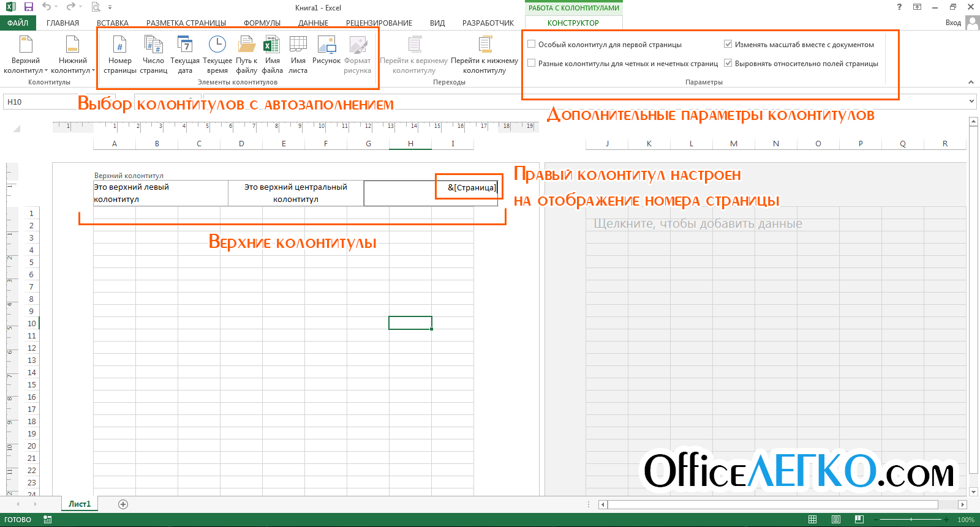Switch to Page Layout view in status bar
The height and width of the screenshot is (527, 980).
click(836, 520)
